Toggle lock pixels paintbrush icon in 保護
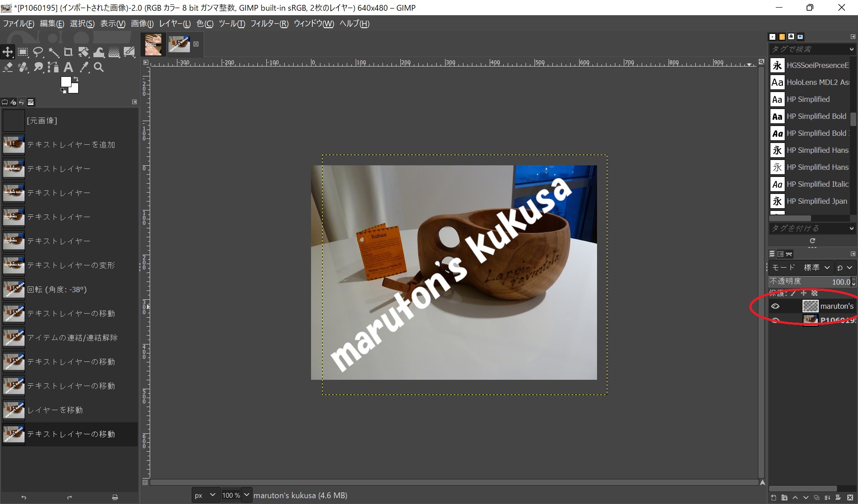Screen dimensions: 858x504 [x=793, y=293]
